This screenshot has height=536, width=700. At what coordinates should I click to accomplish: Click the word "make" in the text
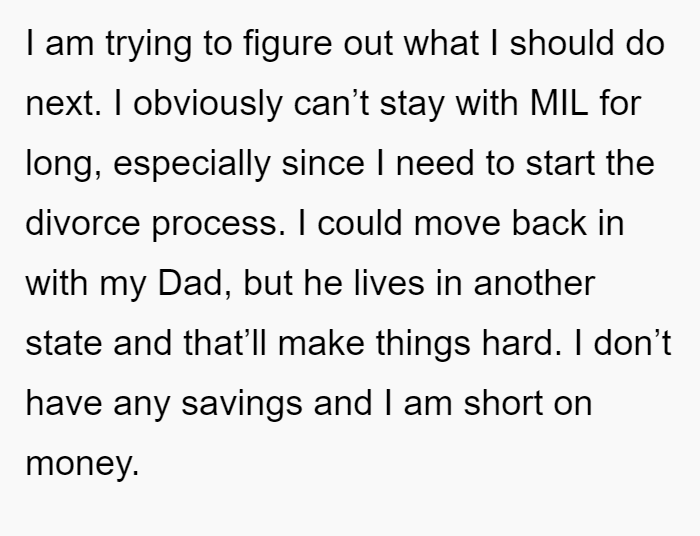point(321,343)
